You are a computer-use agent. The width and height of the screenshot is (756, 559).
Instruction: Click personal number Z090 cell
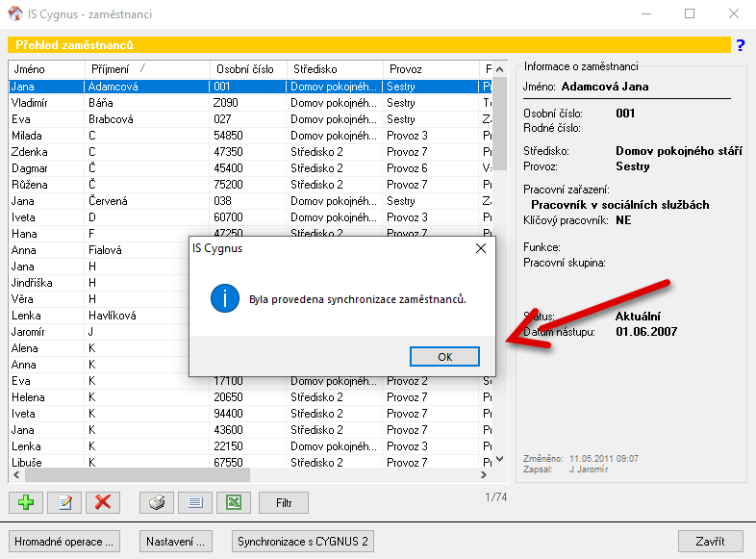[x=248, y=103]
